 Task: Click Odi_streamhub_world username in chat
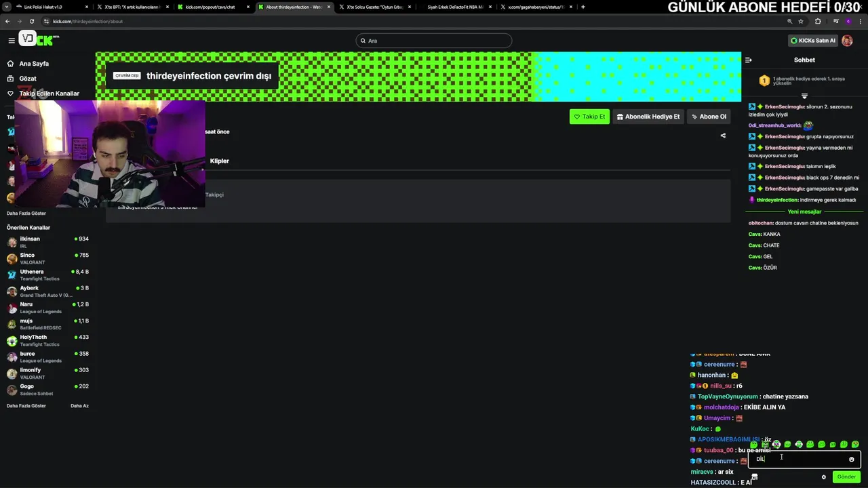pyautogui.click(x=775, y=125)
